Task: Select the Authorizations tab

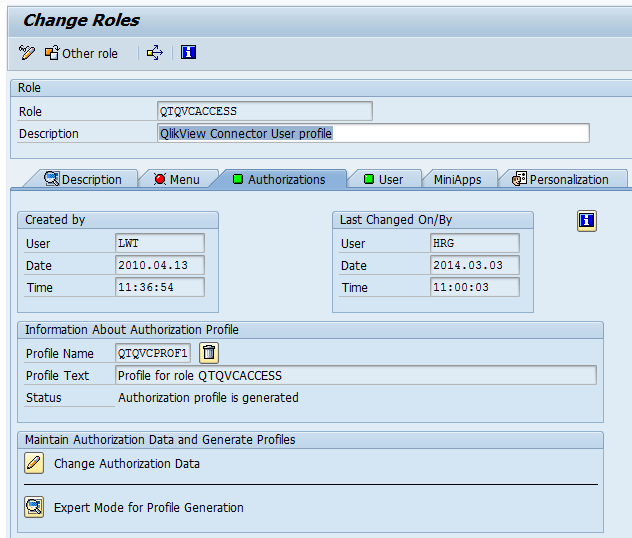Action: [x=279, y=179]
